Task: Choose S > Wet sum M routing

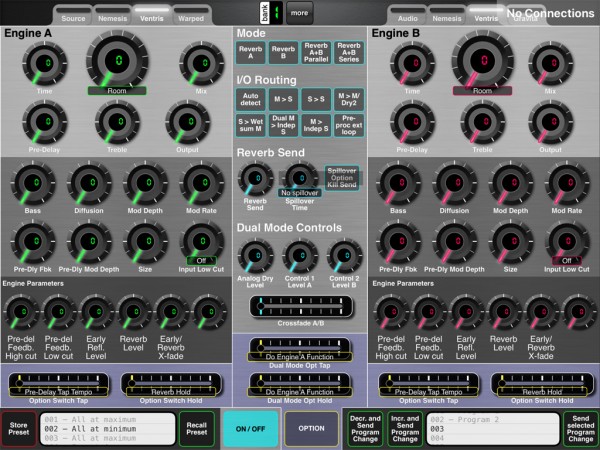Action: pos(251,126)
